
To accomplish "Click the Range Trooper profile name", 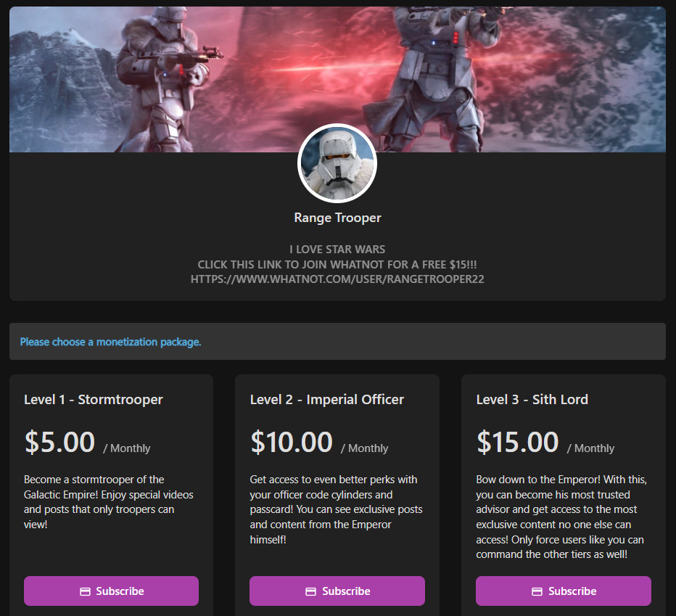I will pyautogui.click(x=337, y=218).
